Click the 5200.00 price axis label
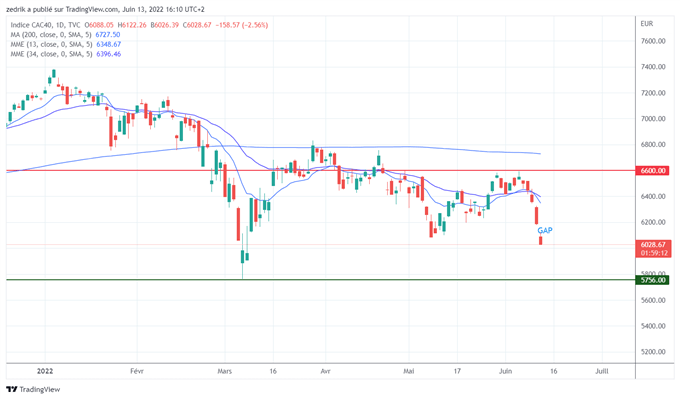 653,352
